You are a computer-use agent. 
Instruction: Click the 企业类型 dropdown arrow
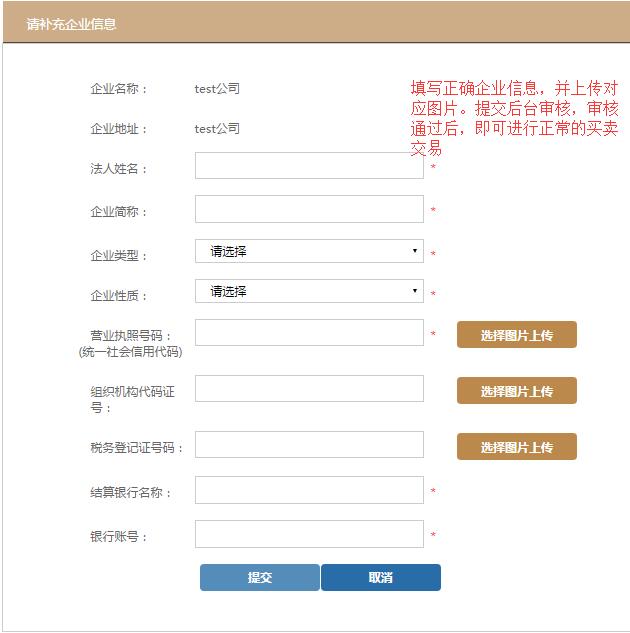(x=415, y=251)
